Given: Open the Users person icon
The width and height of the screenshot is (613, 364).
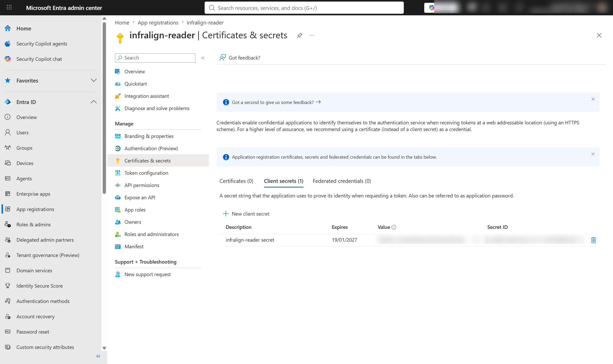Looking at the screenshot, I should (8, 133).
